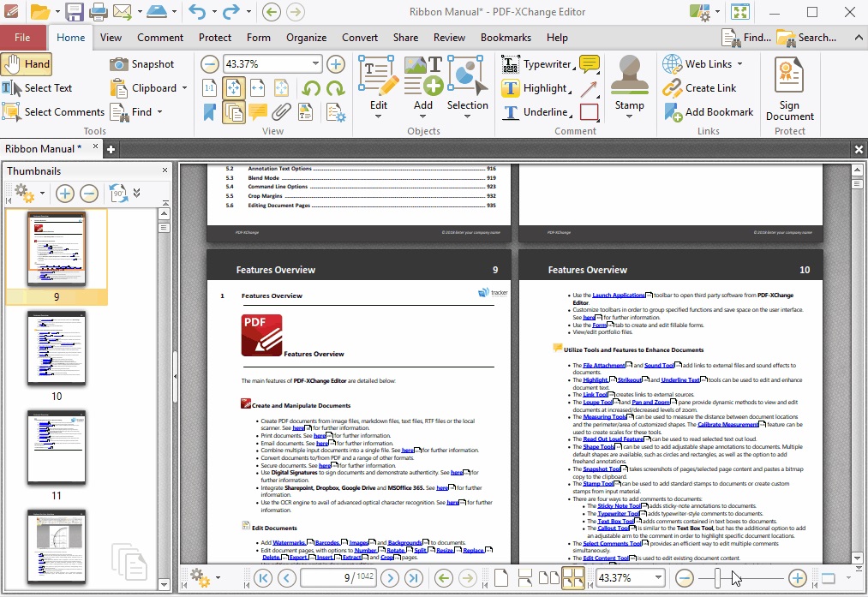Open attachments pane paperclip icon
This screenshot has width=868, height=597.
(x=281, y=112)
